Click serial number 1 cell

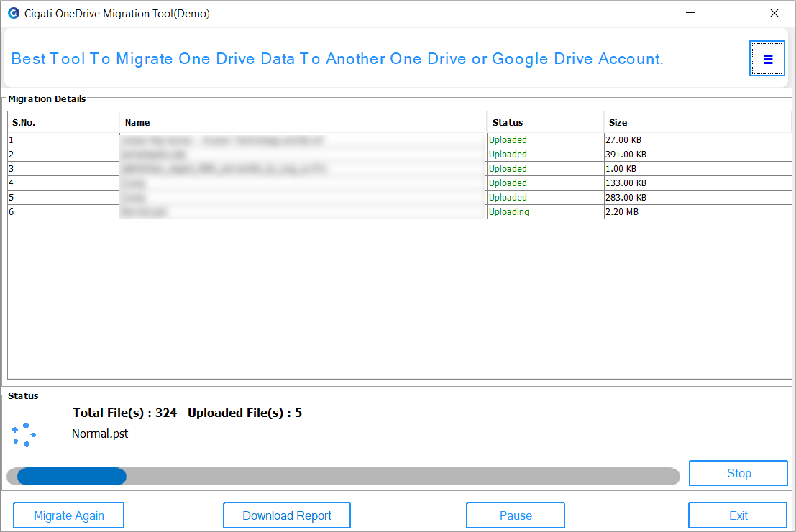coord(63,140)
